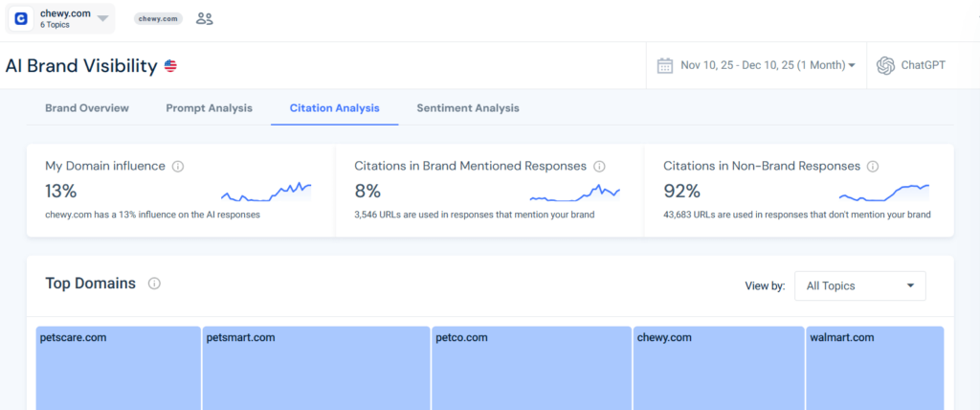Click the petsmart.com treemap tile

[316, 369]
